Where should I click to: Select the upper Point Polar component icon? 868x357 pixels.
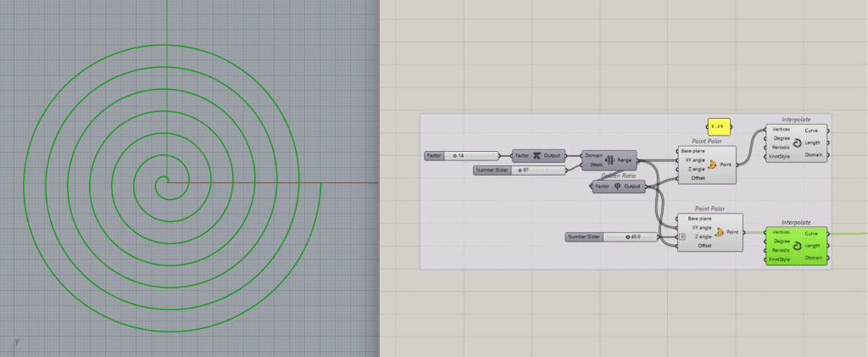click(x=710, y=165)
